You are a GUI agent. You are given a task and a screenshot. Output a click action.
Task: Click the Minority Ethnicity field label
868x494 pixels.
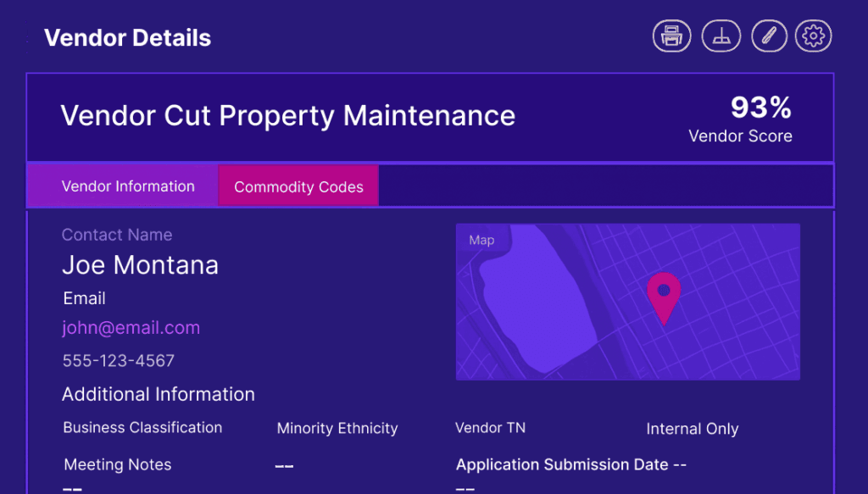pyautogui.click(x=337, y=429)
